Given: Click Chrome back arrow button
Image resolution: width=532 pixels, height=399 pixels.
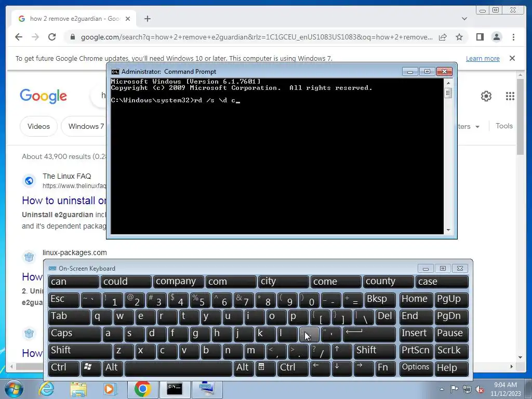Looking at the screenshot, I should tap(19, 37).
